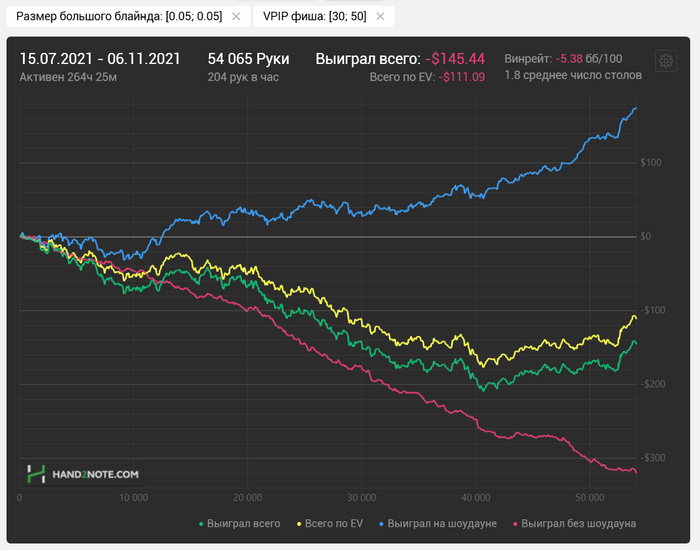Viewport: 700px width, 550px height.
Task: Click the -$200 y-axis label
Action: coord(653,384)
